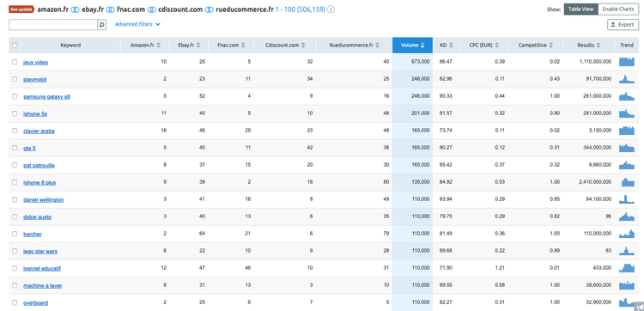Switch to Table View tab
This screenshot has height=311, width=644.
(580, 9)
